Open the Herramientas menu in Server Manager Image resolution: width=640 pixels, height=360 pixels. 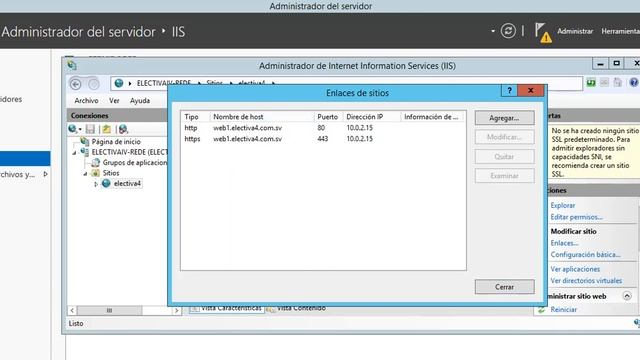620,31
